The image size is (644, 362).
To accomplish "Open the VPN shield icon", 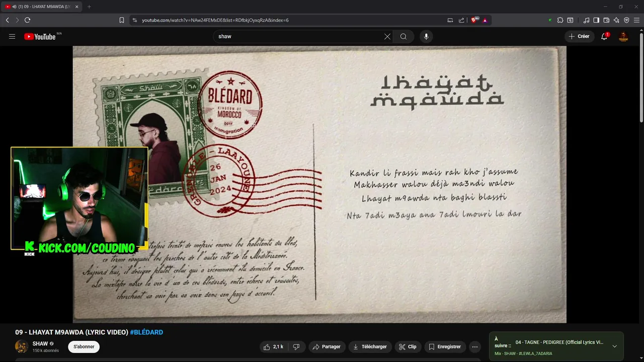I will click(x=626, y=20).
